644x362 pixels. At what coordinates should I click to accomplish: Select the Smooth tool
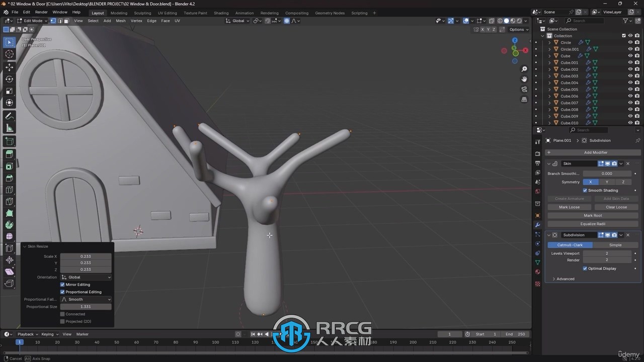[9, 236]
